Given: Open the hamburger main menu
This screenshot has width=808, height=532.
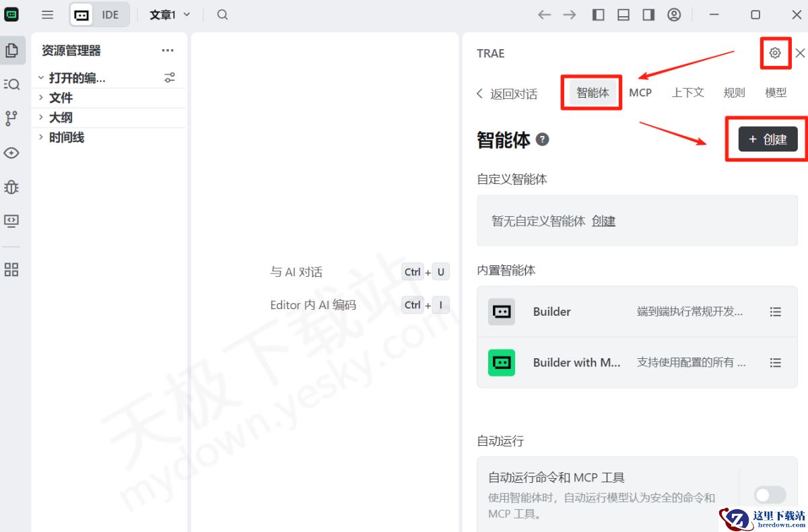Looking at the screenshot, I should point(47,14).
